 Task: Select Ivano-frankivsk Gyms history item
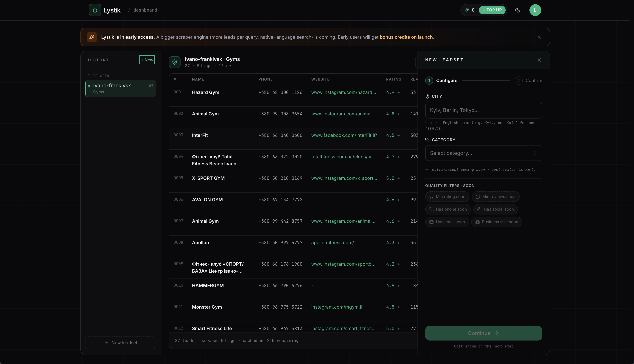click(121, 88)
